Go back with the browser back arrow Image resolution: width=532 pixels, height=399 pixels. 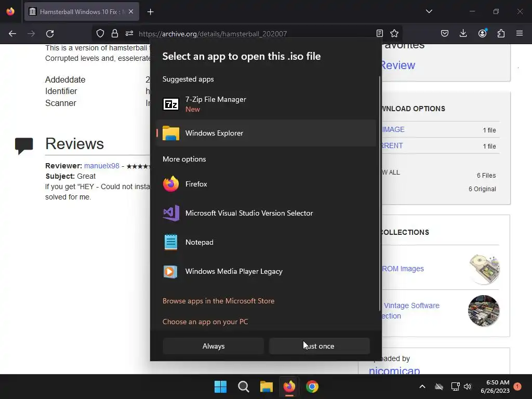point(12,34)
